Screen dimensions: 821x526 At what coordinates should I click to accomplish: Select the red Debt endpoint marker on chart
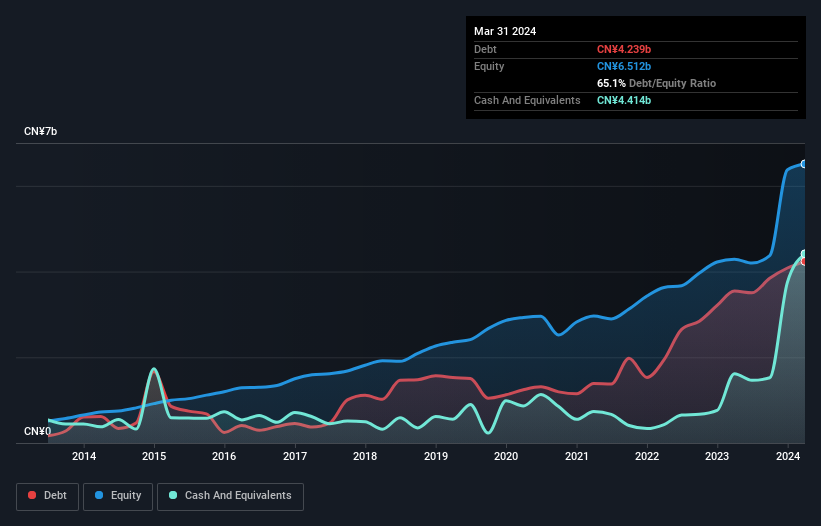point(804,261)
